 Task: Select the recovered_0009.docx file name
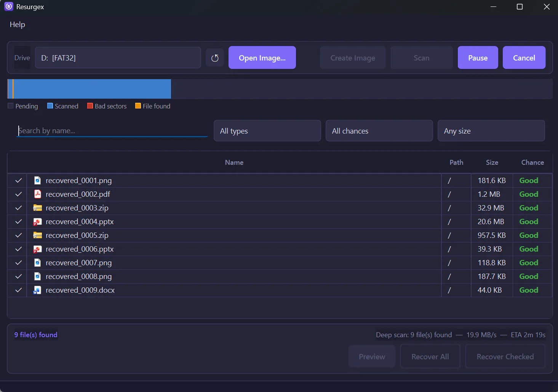(80, 290)
